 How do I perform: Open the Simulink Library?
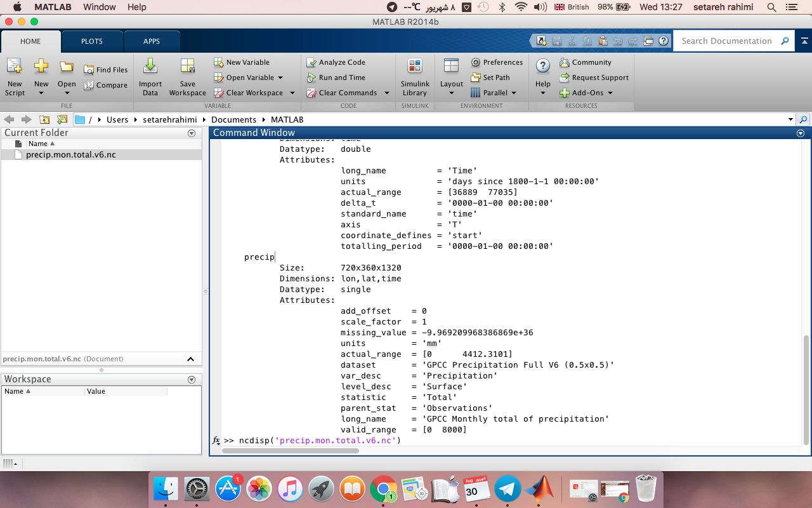415,66
